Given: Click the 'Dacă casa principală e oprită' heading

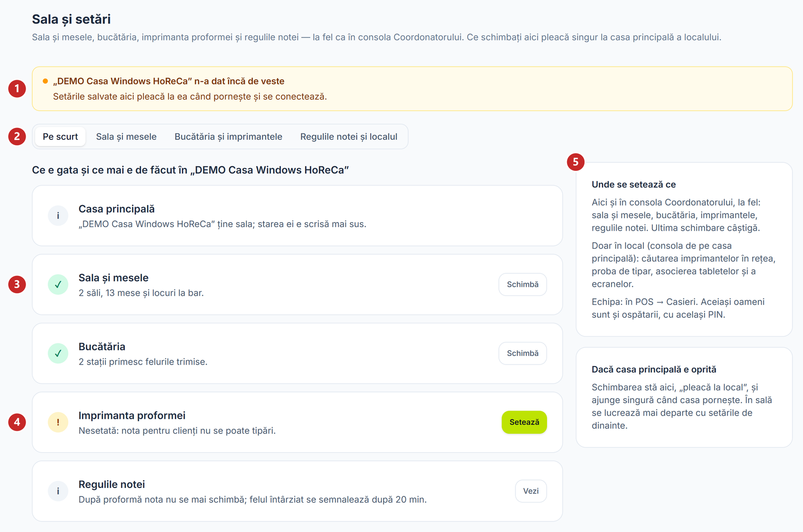Looking at the screenshot, I should click(654, 370).
